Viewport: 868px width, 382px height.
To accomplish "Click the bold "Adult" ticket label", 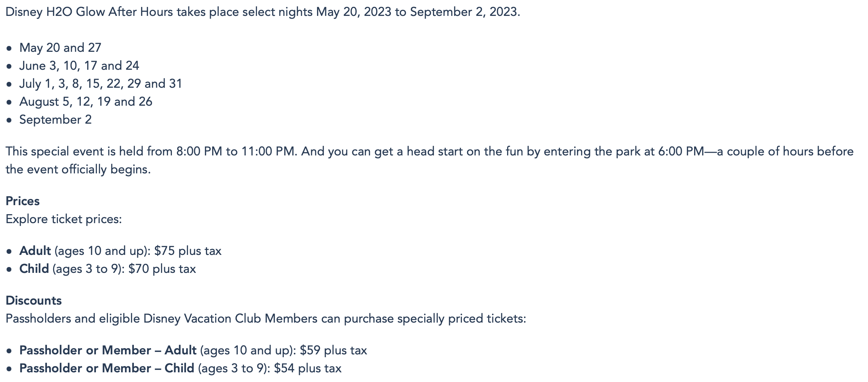I will point(35,251).
